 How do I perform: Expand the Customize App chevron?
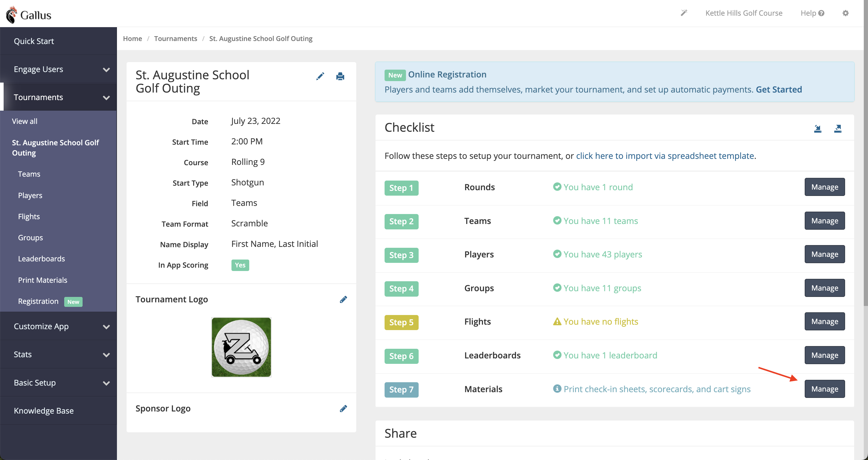tap(106, 327)
